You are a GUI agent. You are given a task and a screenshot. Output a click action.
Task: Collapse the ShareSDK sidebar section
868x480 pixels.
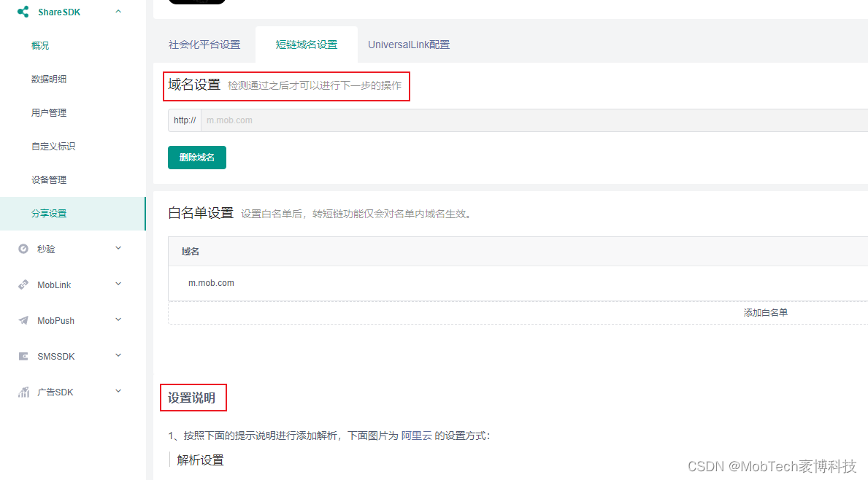point(118,12)
